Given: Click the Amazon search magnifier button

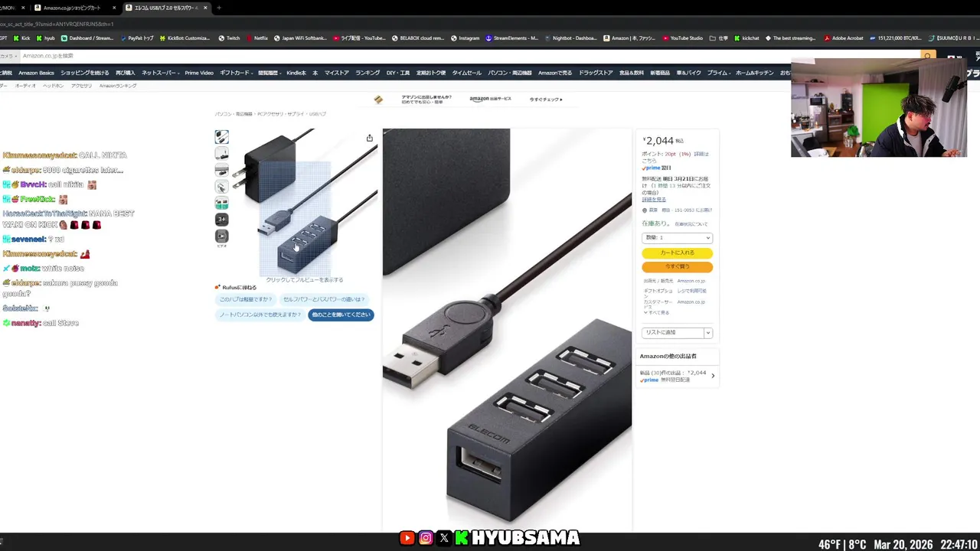Looking at the screenshot, I should click(x=928, y=56).
